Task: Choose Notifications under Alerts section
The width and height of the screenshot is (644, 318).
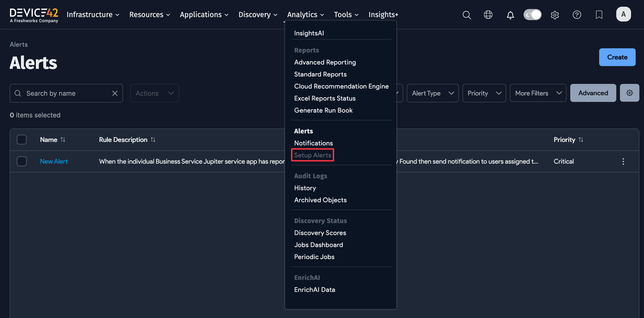Action: coord(313,143)
